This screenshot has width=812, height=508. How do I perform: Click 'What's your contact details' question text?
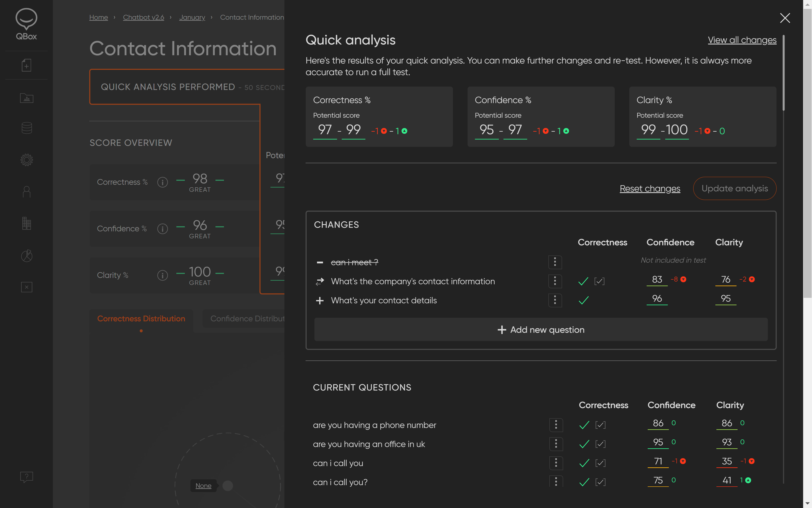point(384,300)
